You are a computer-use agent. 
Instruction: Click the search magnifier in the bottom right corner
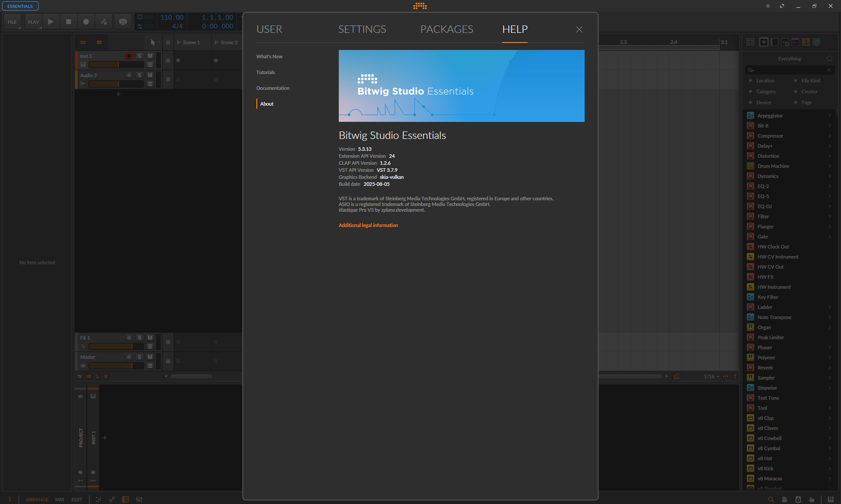pos(771,499)
